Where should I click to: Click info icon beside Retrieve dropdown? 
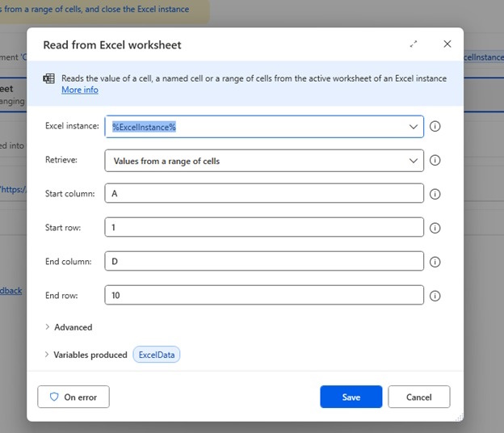point(435,161)
